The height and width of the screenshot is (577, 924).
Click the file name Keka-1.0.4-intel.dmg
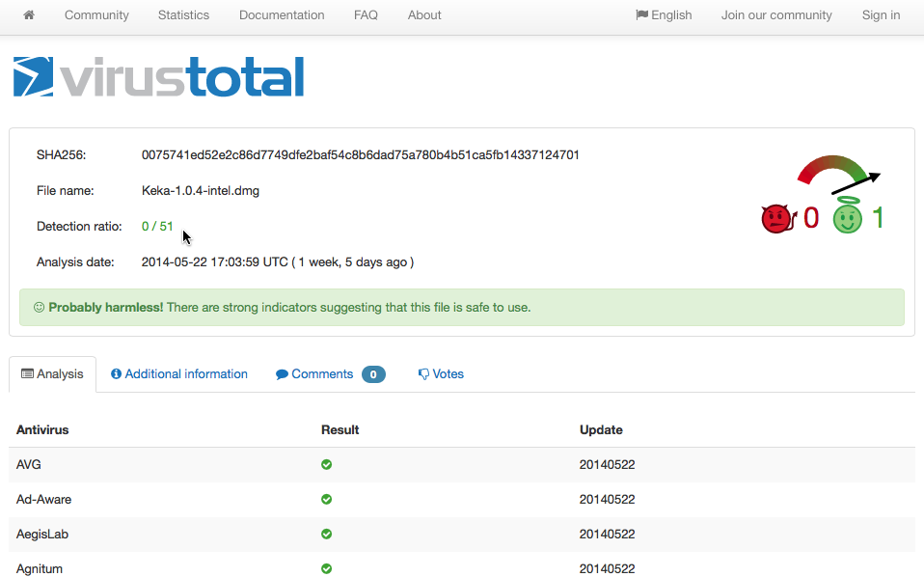pos(201,191)
